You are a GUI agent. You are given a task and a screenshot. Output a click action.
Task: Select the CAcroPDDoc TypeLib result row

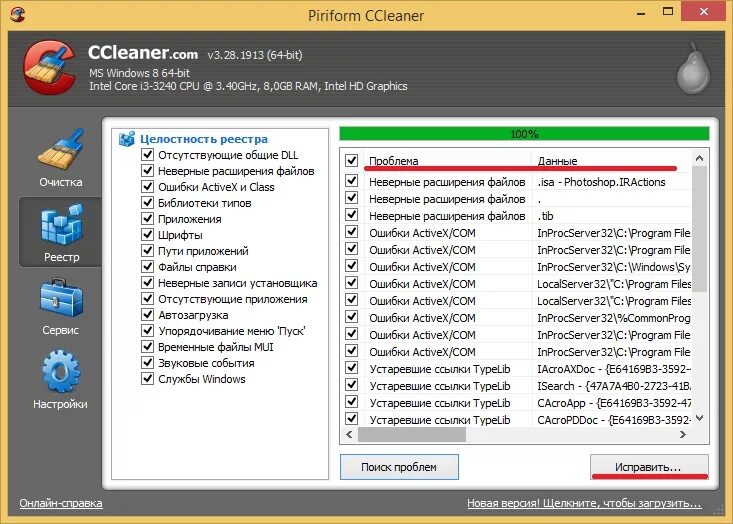click(517, 420)
